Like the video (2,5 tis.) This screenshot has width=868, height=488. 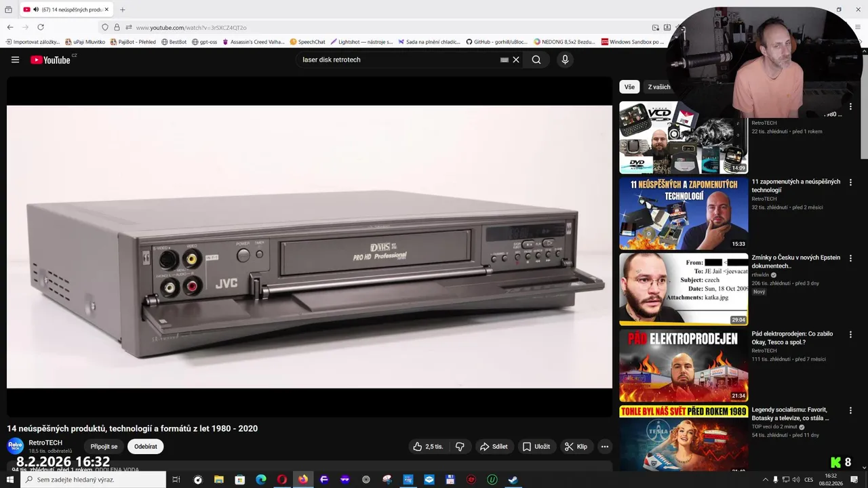click(428, 447)
